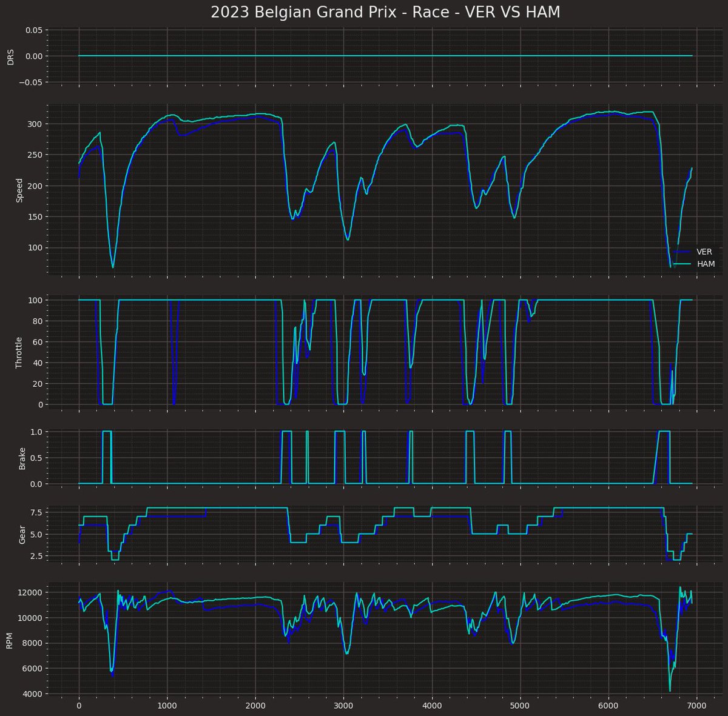Click the 3000 label on the bottom distance axis
This screenshot has height=716, width=728.
(x=343, y=706)
